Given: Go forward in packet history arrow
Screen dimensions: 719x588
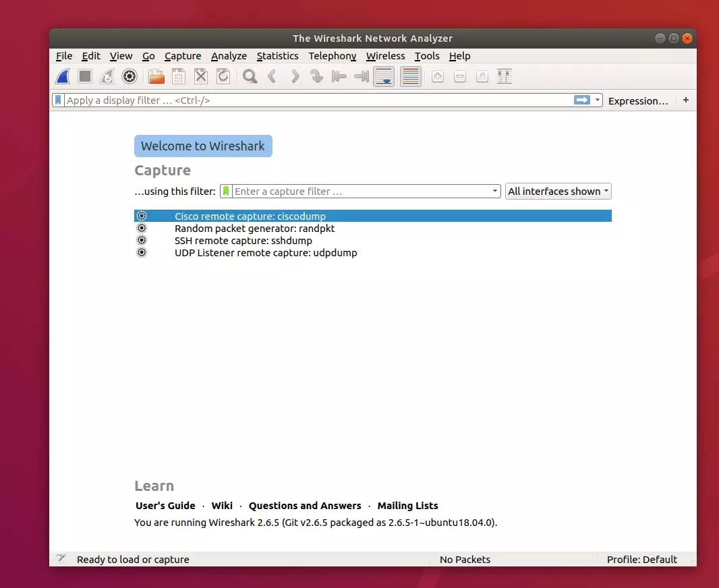Looking at the screenshot, I should 295,77.
